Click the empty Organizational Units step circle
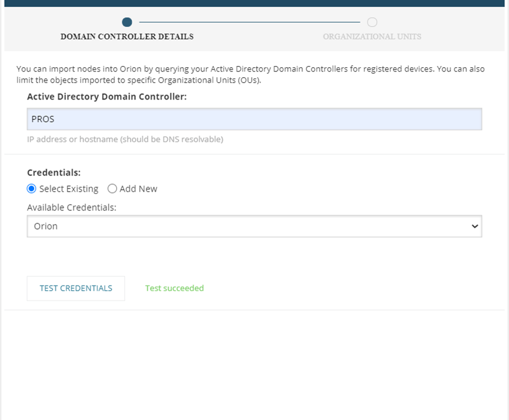The width and height of the screenshot is (509, 420). tap(372, 22)
